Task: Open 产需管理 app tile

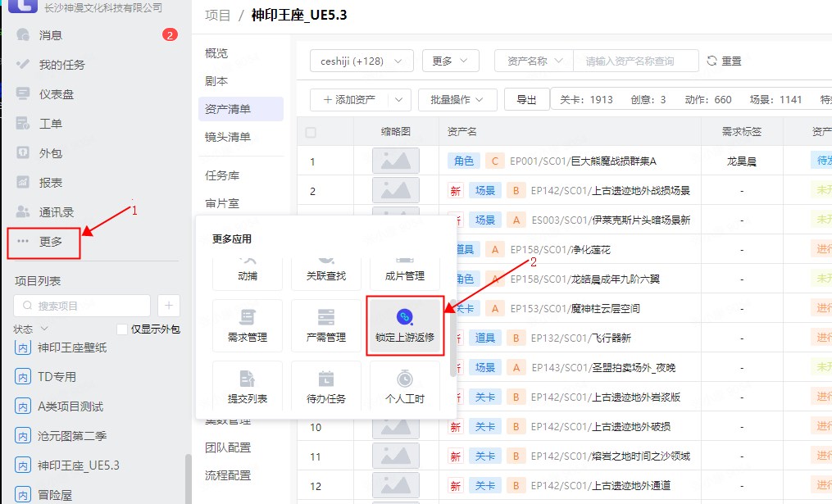Action: point(325,325)
